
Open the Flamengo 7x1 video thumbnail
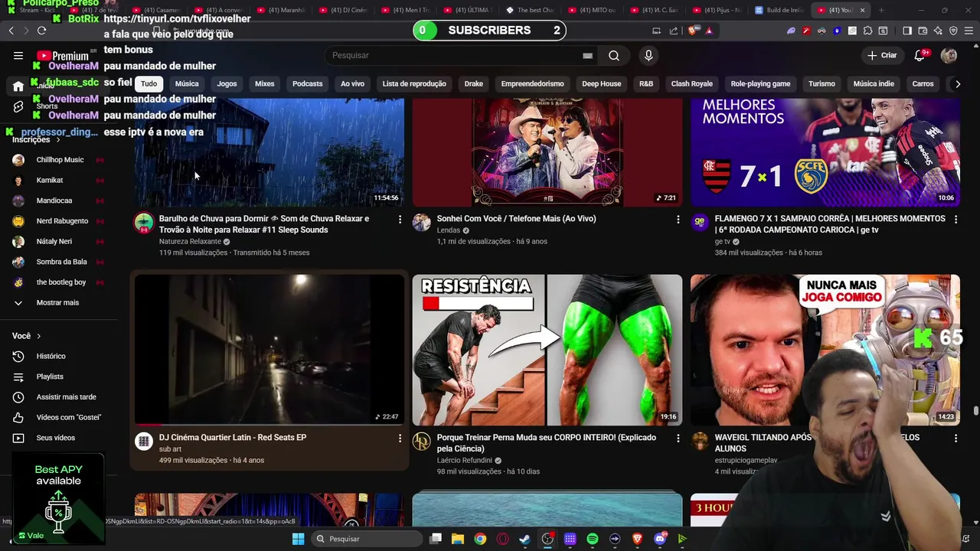(x=825, y=152)
